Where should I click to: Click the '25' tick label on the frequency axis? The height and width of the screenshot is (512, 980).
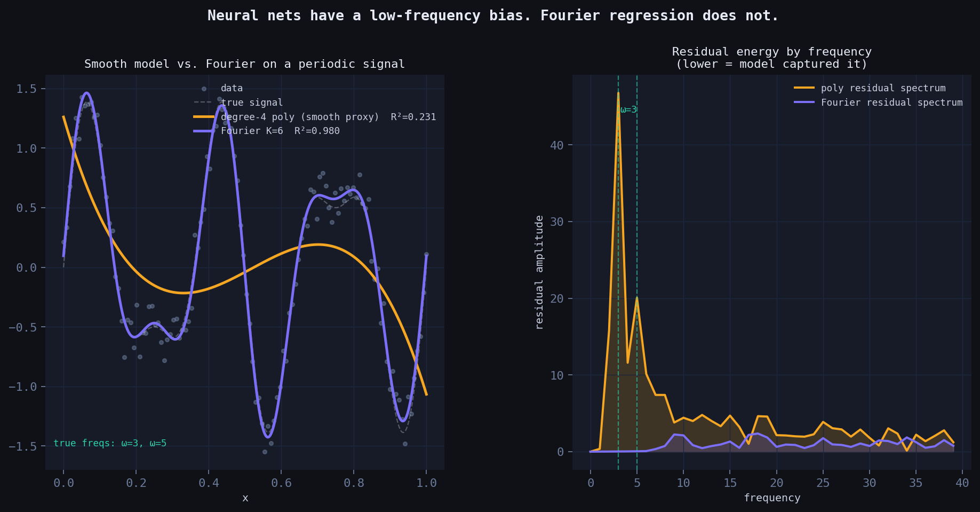click(x=823, y=483)
